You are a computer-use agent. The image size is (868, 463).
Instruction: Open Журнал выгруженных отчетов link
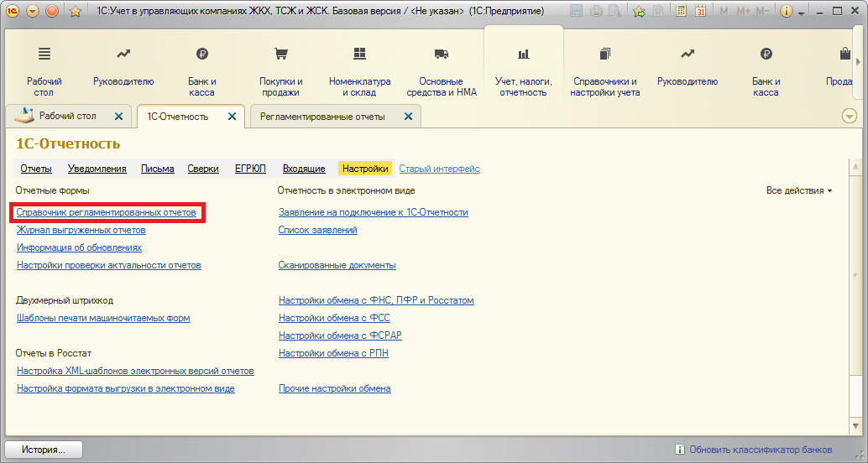click(x=81, y=230)
